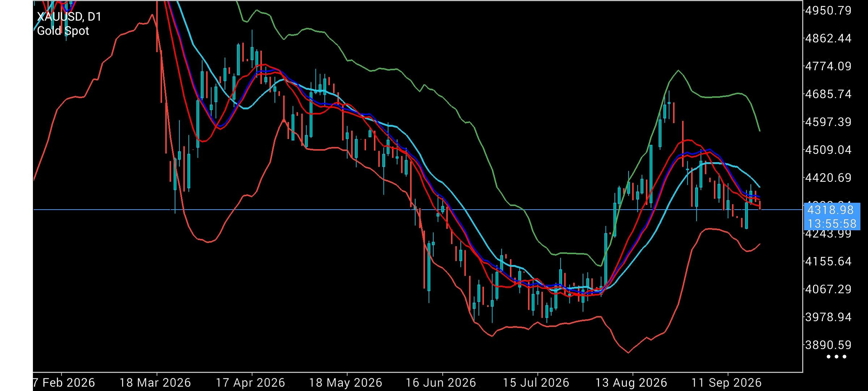Click the 3978.94 price level label
This screenshot has height=391, width=868.
[828, 317]
